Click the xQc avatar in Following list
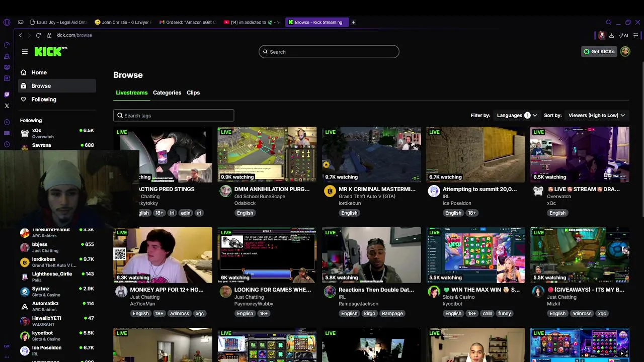 [25, 133]
